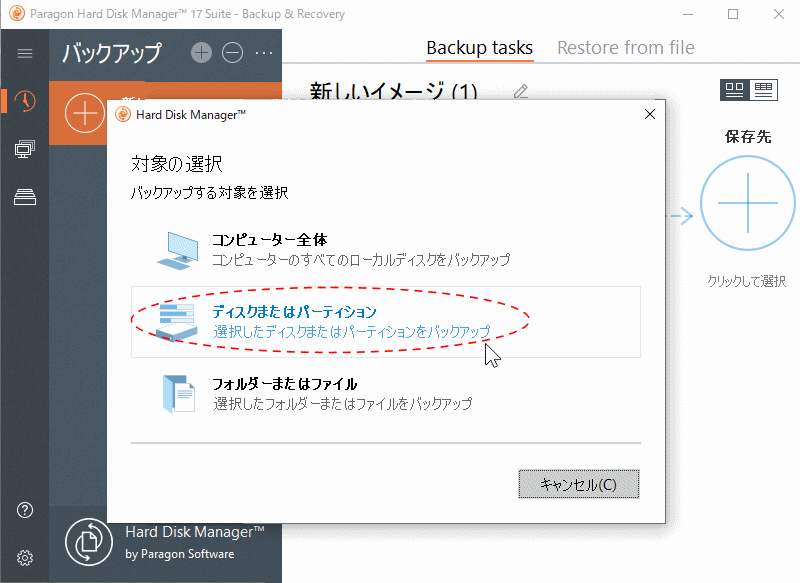Switch to list view layout
This screenshot has width=800, height=583.
click(x=764, y=90)
